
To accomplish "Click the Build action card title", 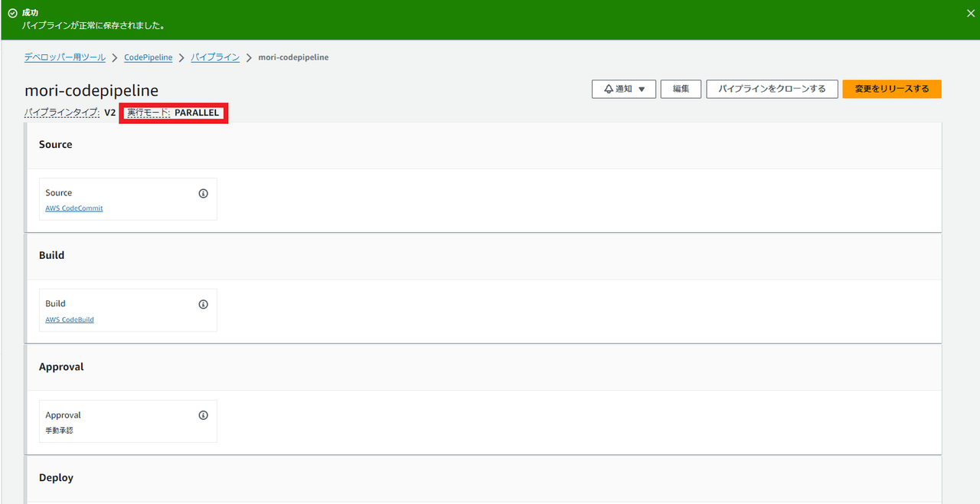I will (x=55, y=303).
